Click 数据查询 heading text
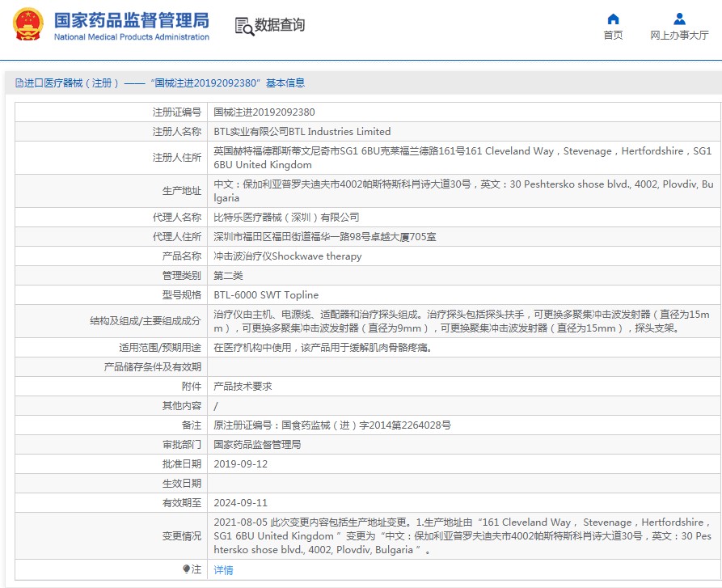The width and height of the screenshot is (722, 588). tap(280, 25)
